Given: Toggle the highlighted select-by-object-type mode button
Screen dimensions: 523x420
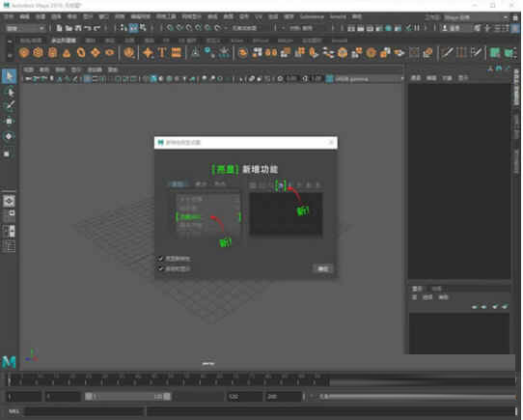Looking at the screenshot, I should (133, 28).
